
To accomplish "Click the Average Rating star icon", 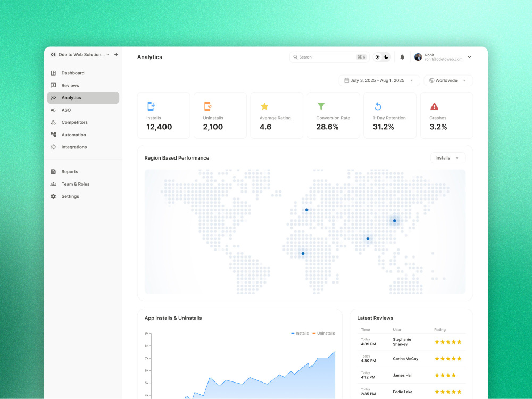I will [264, 106].
